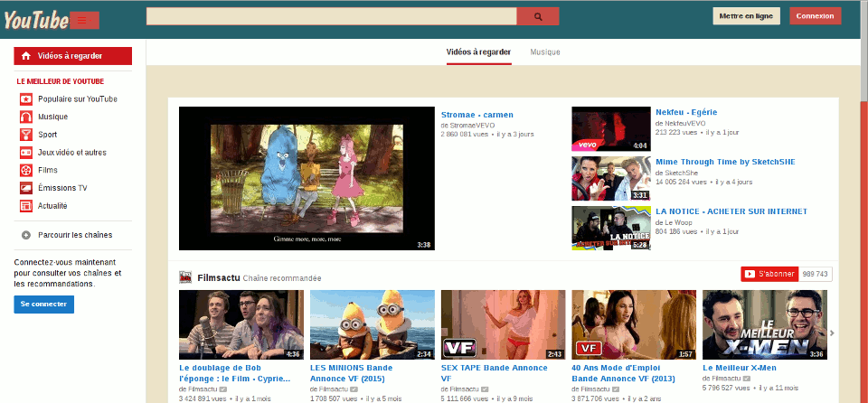Open Le Meilleur X-Men thumbnail
Image resolution: width=868 pixels, height=403 pixels.
765,325
